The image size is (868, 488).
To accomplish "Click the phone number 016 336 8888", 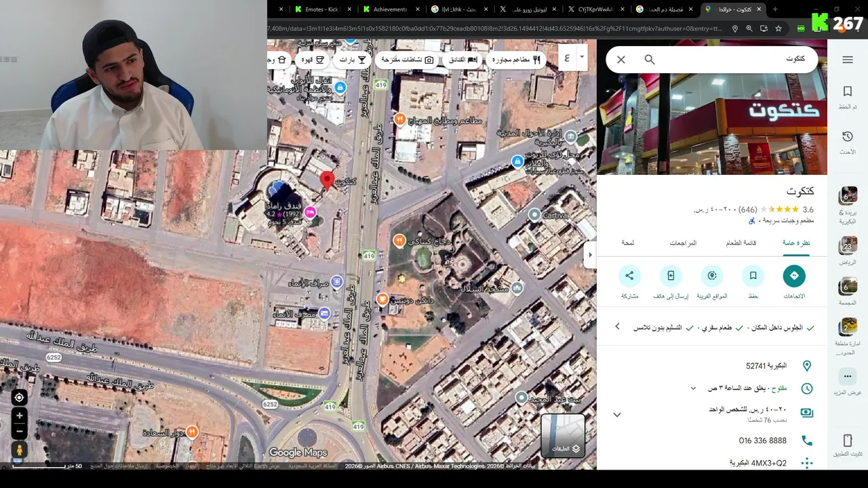I will [x=763, y=441].
